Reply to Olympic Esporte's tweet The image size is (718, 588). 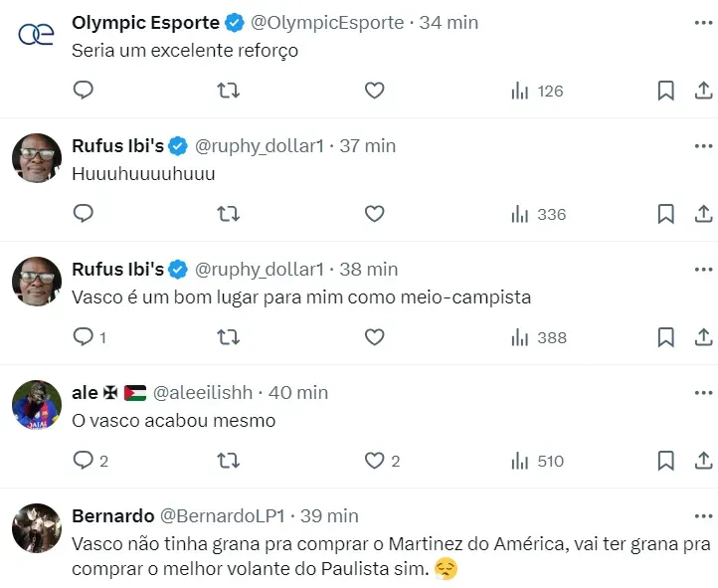pyautogui.click(x=84, y=91)
